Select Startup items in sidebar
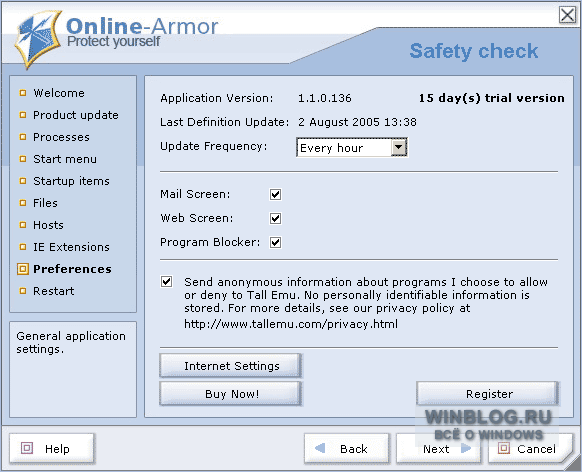Image resolution: width=582 pixels, height=472 pixels. tap(71, 181)
